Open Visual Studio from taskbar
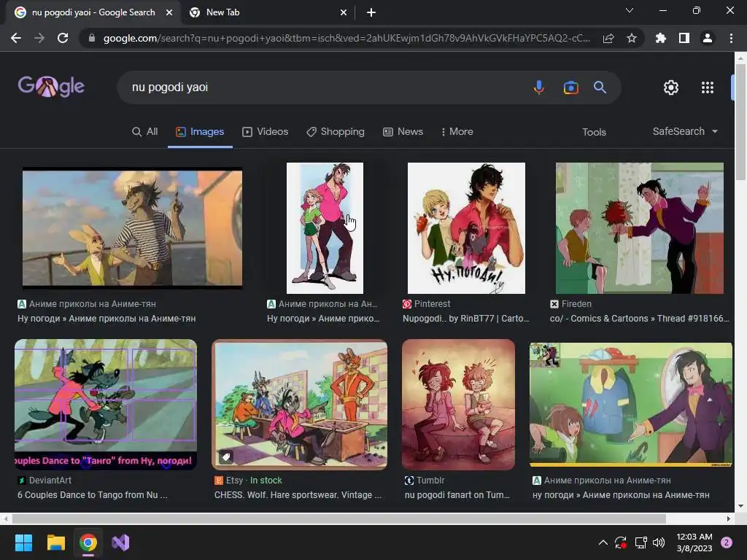 pyautogui.click(x=120, y=542)
